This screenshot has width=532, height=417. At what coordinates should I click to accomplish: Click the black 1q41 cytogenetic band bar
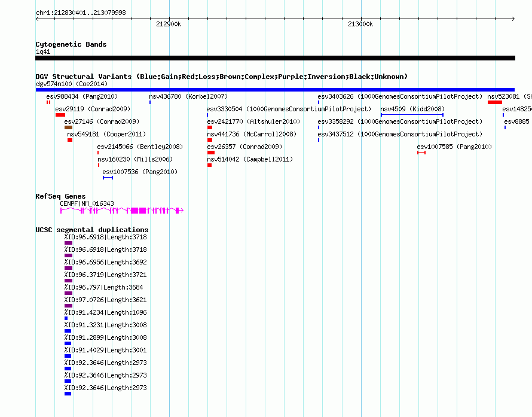(275, 58)
